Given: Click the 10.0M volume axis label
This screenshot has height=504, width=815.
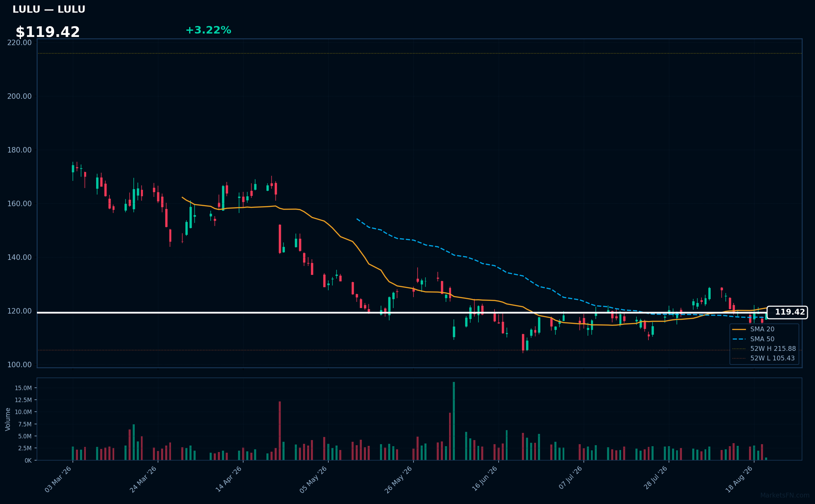Looking at the screenshot, I should (23, 412).
